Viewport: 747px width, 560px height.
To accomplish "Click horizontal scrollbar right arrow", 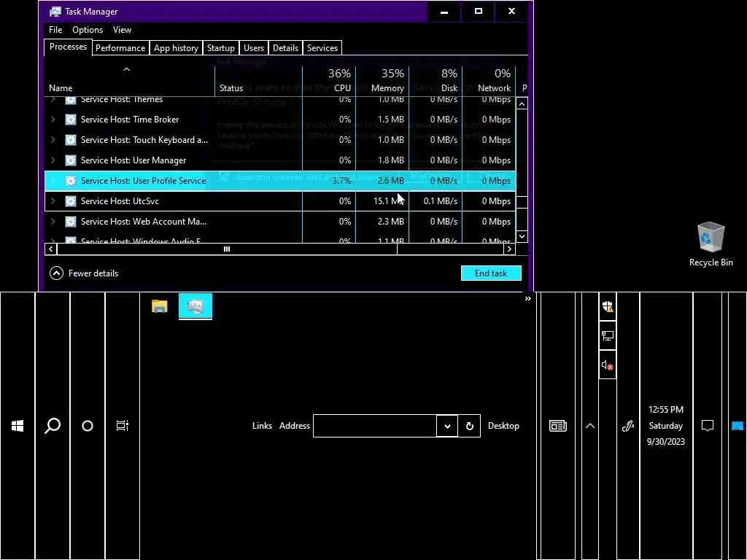I will pyautogui.click(x=509, y=249).
